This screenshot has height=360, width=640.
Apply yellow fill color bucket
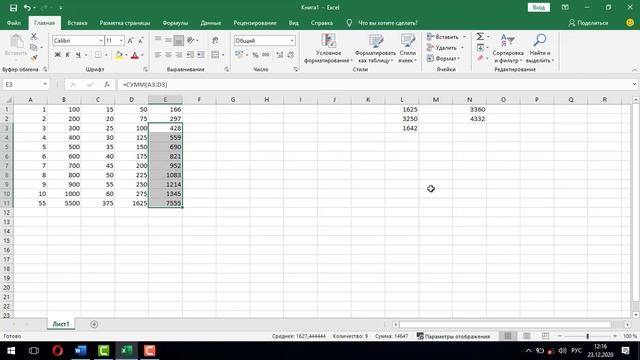click(x=118, y=55)
